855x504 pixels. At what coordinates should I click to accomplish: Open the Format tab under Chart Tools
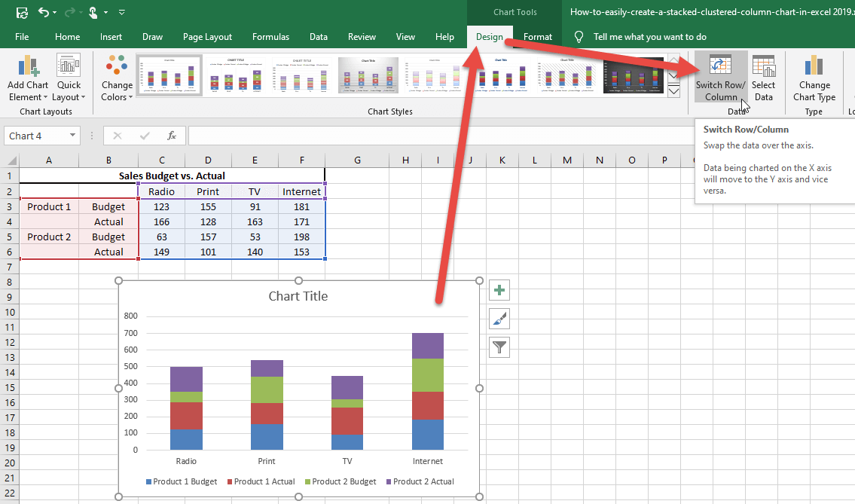tap(538, 36)
